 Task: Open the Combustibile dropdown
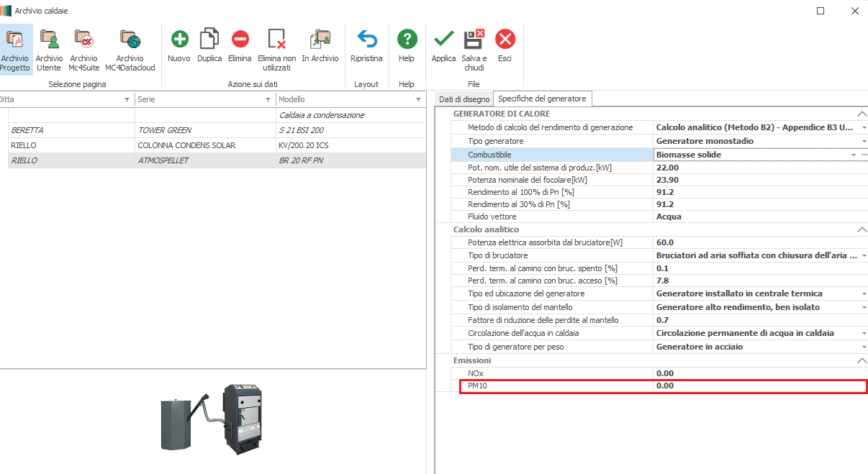click(854, 155)
